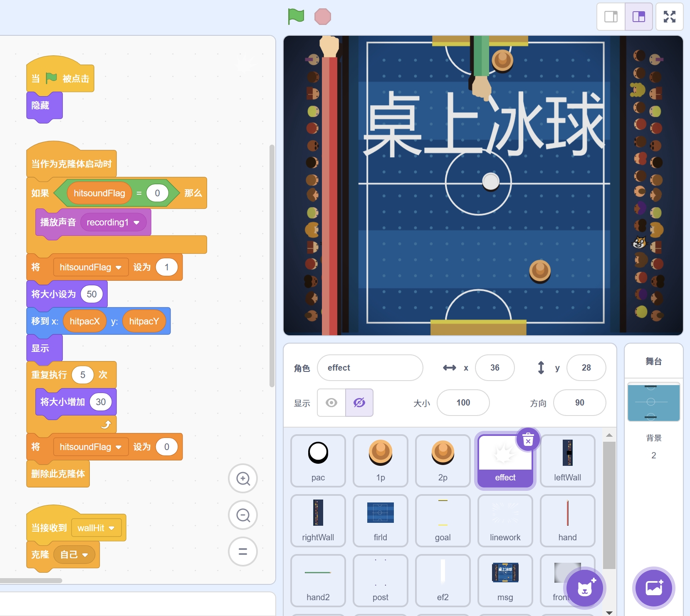Expand the wallHit message dropdown

pyautogui.click(x=111, y=528)
